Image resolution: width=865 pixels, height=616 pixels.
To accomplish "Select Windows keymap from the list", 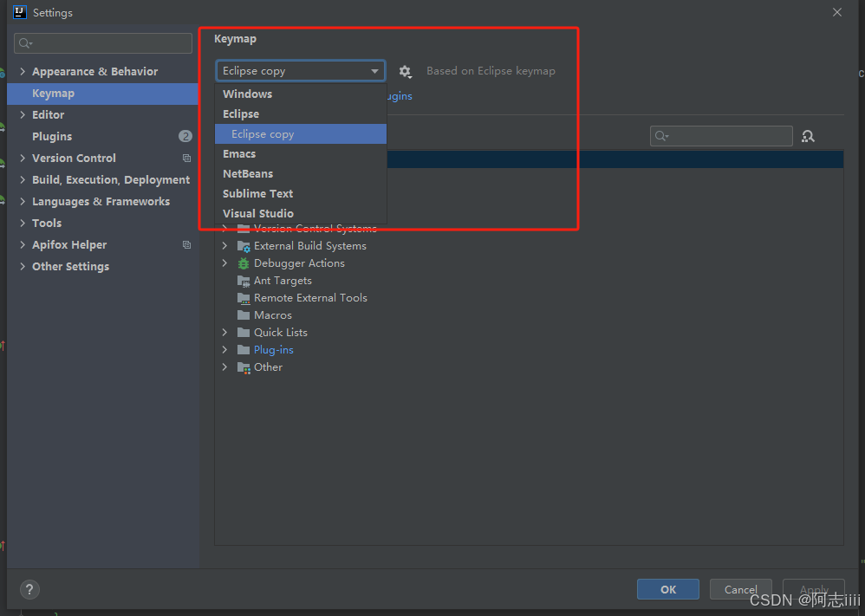I will tap(301, 94).
